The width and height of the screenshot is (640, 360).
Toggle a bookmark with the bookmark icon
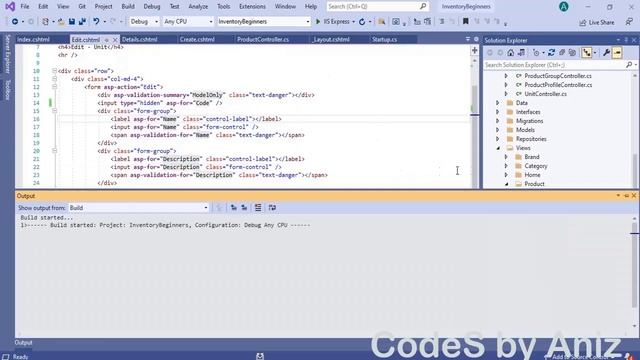pyautogui.click(x=465, y=21)
